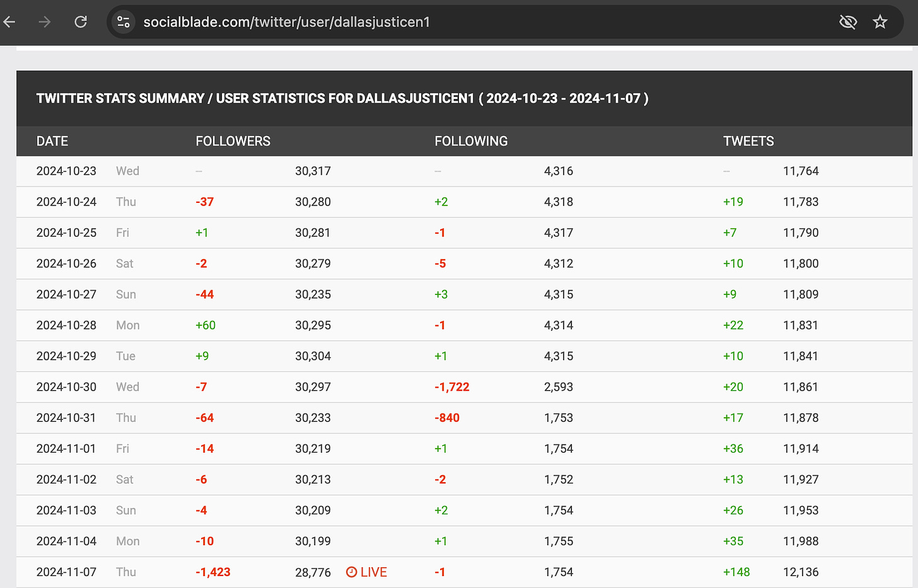The image size is (918, 588).
Task: Click follower count 30,295
Action: 313,326
